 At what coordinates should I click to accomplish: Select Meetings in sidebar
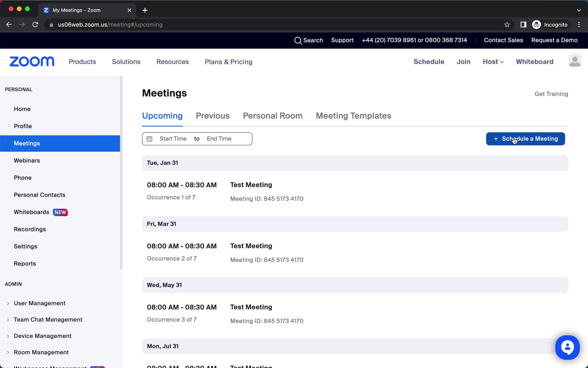[x=60, y=143]
